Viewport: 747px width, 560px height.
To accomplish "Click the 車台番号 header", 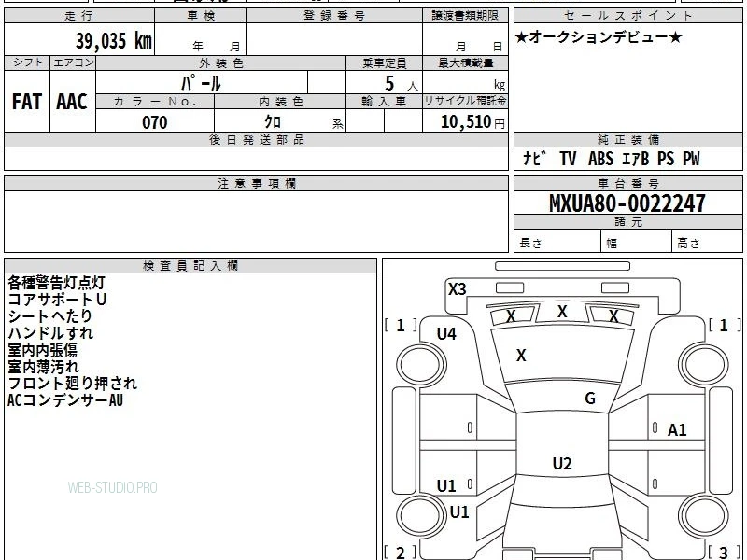I will [x=628, y=183].
